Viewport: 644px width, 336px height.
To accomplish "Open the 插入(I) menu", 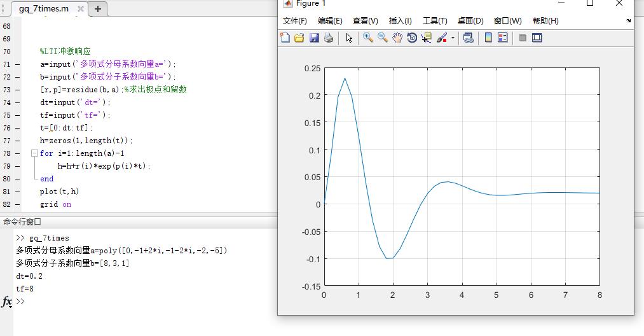I will click(x=400, y=20).
